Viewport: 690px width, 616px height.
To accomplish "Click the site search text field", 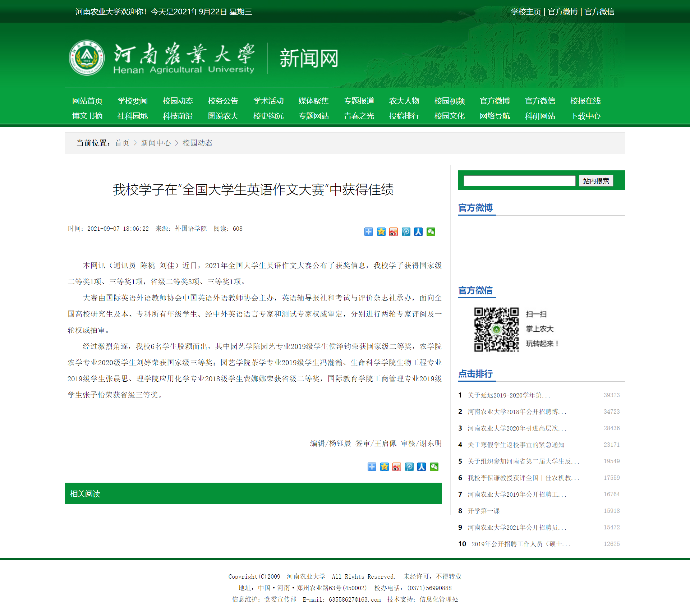I will pos(519,181).
